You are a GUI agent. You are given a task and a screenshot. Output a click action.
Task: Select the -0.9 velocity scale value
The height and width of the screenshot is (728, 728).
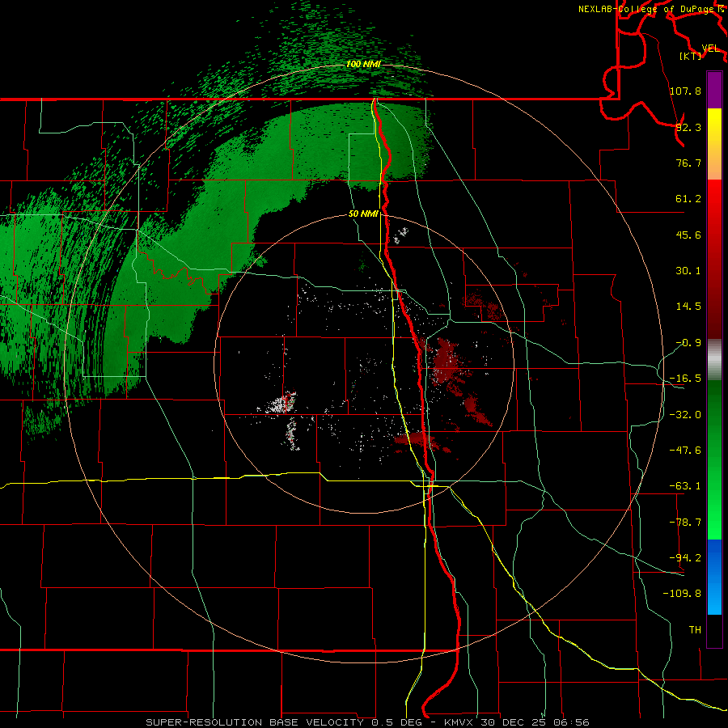pos(688,343)
